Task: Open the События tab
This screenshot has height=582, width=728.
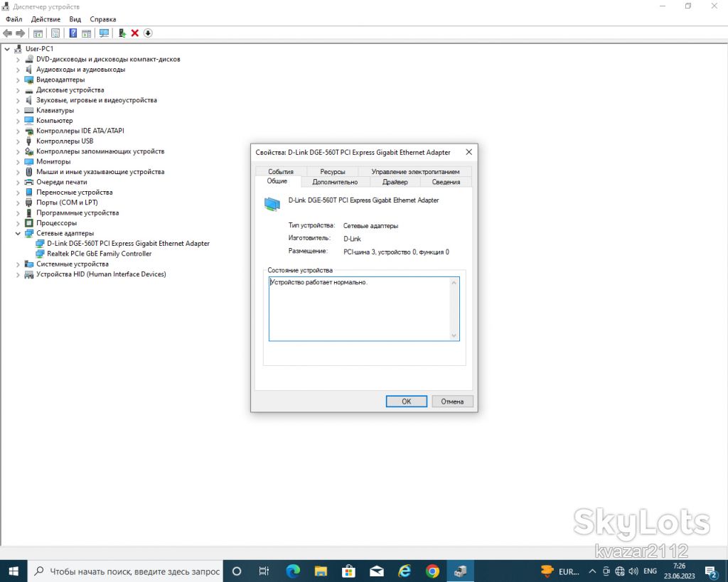Action: tap(281, 171)
